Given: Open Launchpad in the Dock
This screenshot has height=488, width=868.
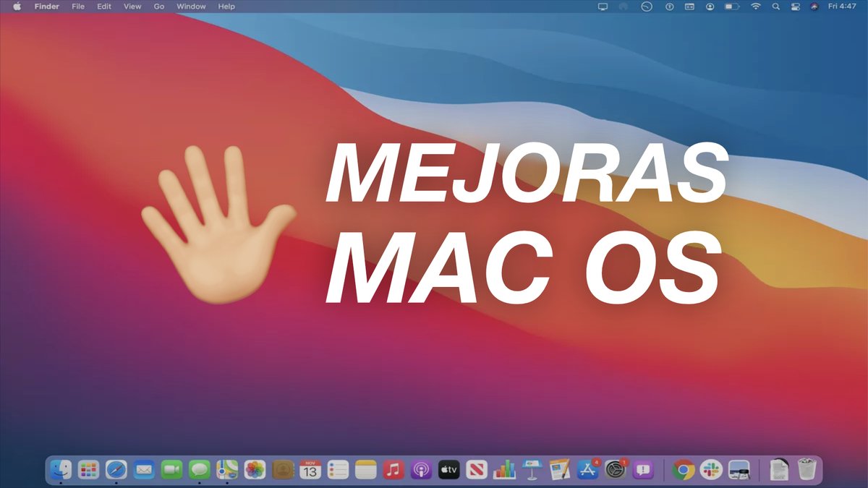Looking at the screenshot, I should [x=88, y=470].
